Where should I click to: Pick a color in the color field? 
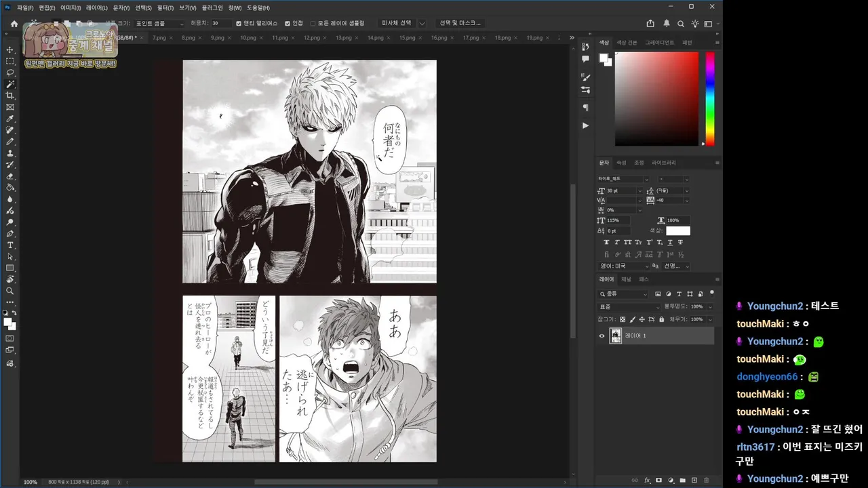656,99
